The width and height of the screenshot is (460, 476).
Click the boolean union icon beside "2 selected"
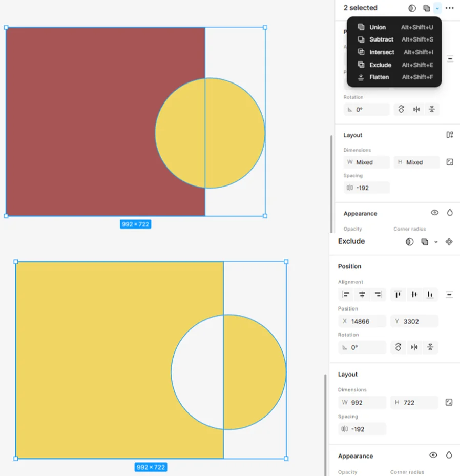click(426, 8)
